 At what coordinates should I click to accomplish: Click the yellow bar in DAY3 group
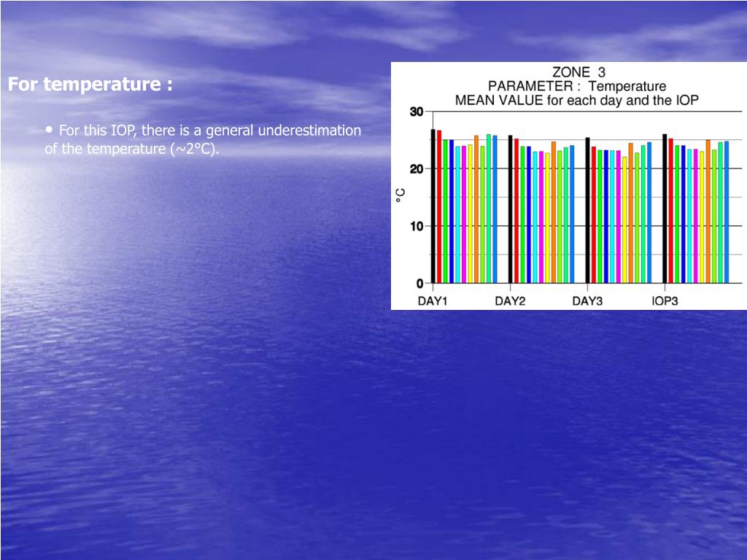[x=624, y=220]
